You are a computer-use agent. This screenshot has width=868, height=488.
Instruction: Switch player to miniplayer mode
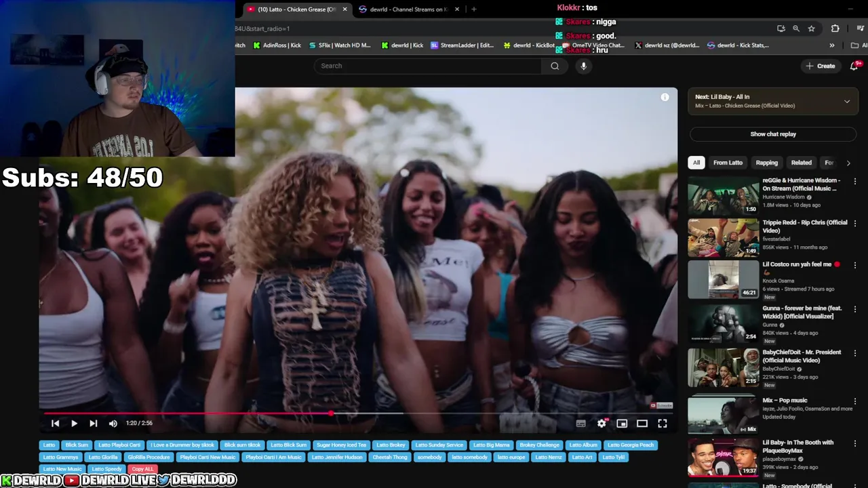(622, 424)
